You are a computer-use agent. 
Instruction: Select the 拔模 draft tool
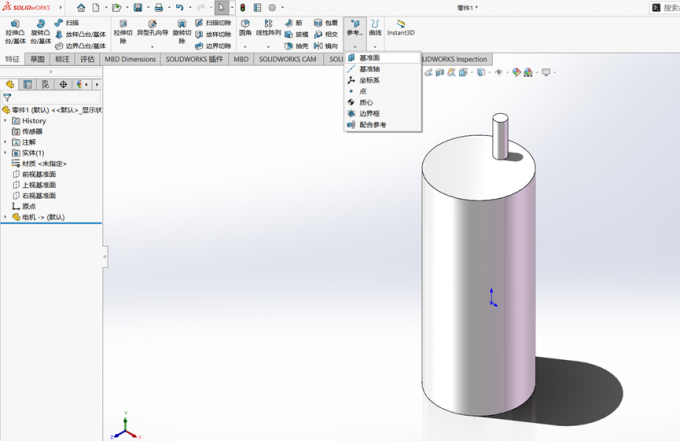point(297,34)
